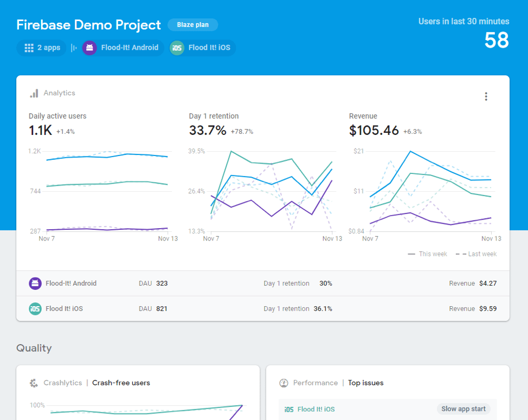The width and height of the screenshot is (528, 420).
Task: Click the Users in last 30 minutes label
Action: pyautogui.click(x=463, y=21)
